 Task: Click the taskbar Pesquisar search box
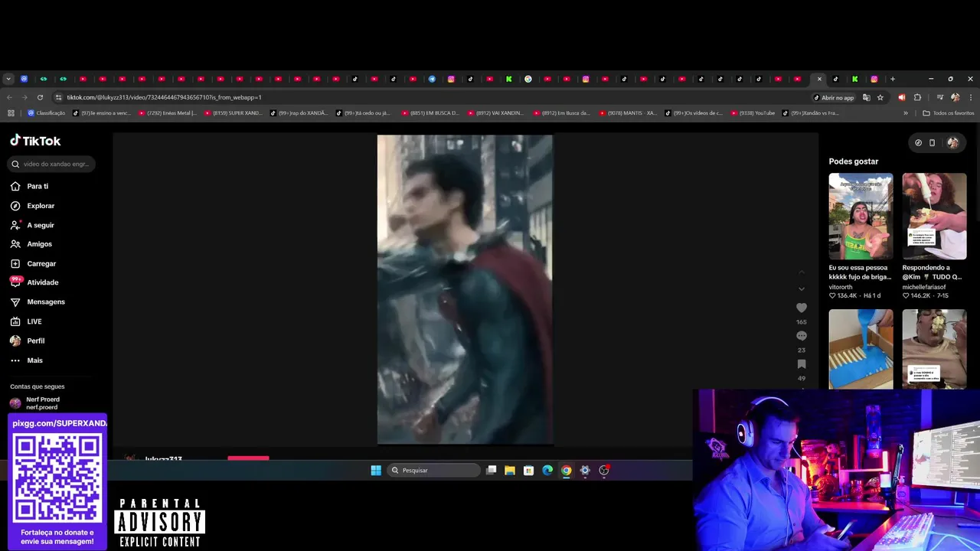click(433, 470)
